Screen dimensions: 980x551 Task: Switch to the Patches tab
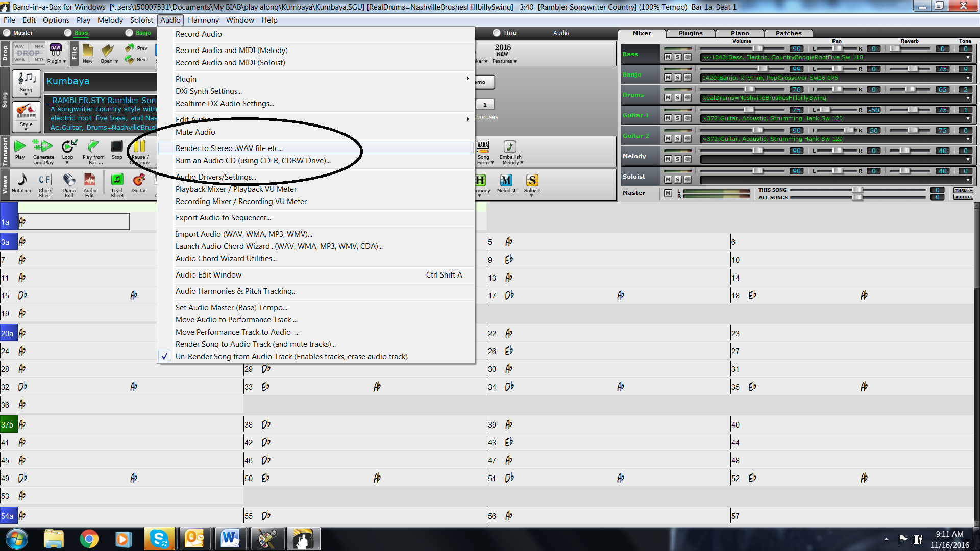tap(789, 33)
